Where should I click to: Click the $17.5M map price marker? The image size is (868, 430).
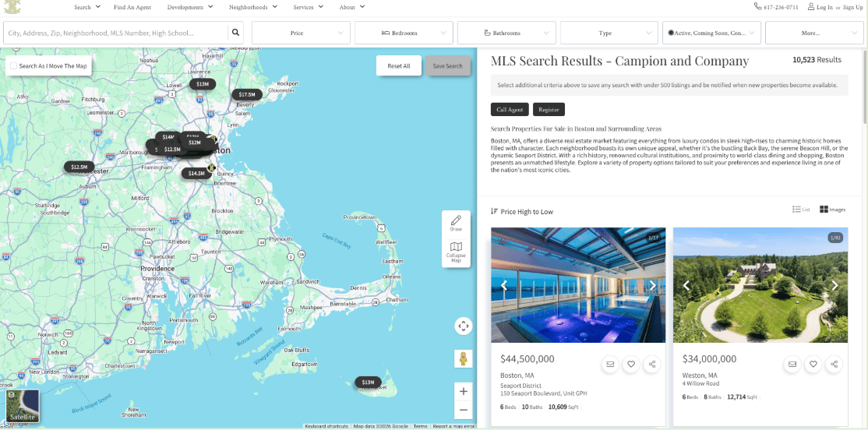pyautogui.click(x=247, y=94)
